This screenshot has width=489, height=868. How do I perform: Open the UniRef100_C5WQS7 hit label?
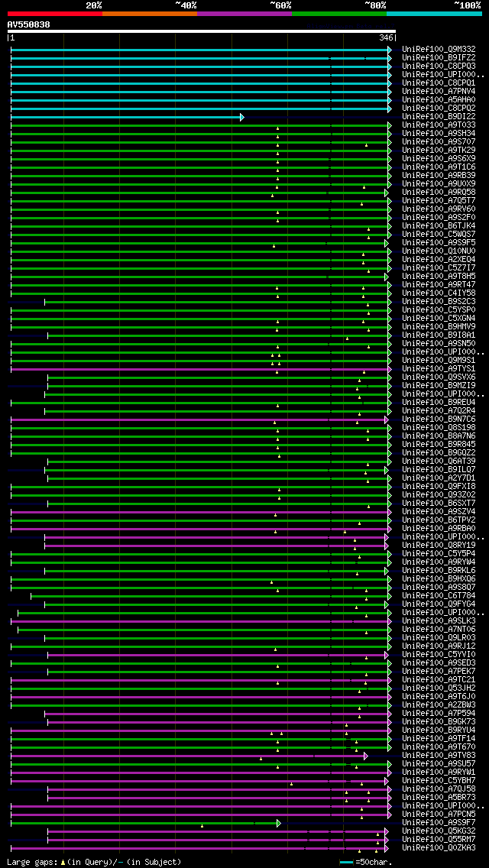click(x=439, y=234)
